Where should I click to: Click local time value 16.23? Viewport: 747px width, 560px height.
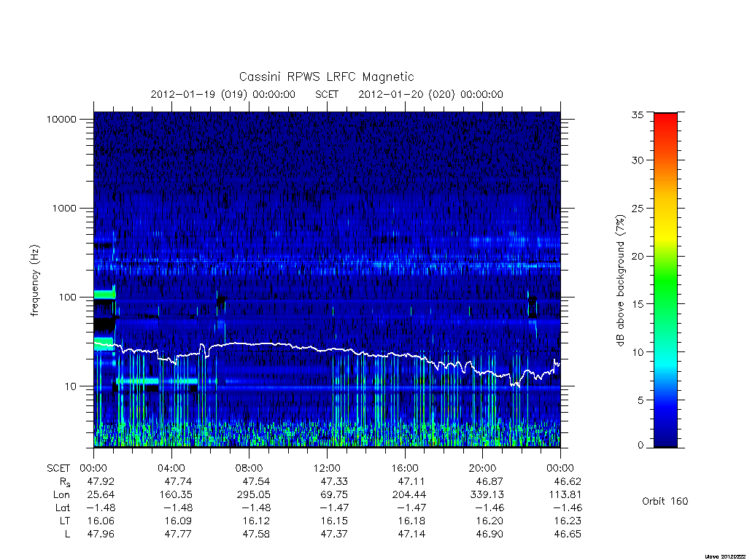point(568,521)
